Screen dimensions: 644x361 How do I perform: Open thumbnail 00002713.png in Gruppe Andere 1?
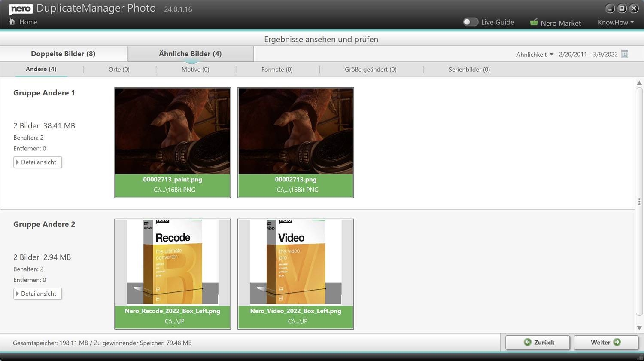click(x=295, y=131)
